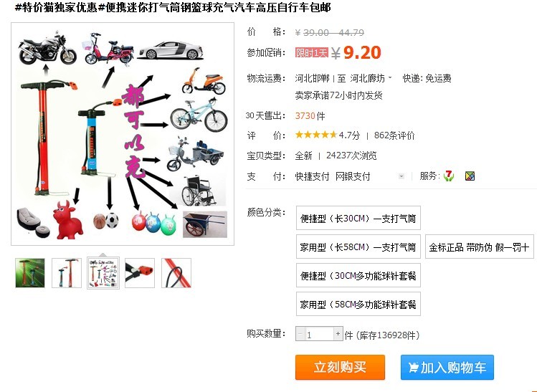Select the green background pump thumbnail
The height and width of the screenshot is (392, 537).
tap(30, 273)
